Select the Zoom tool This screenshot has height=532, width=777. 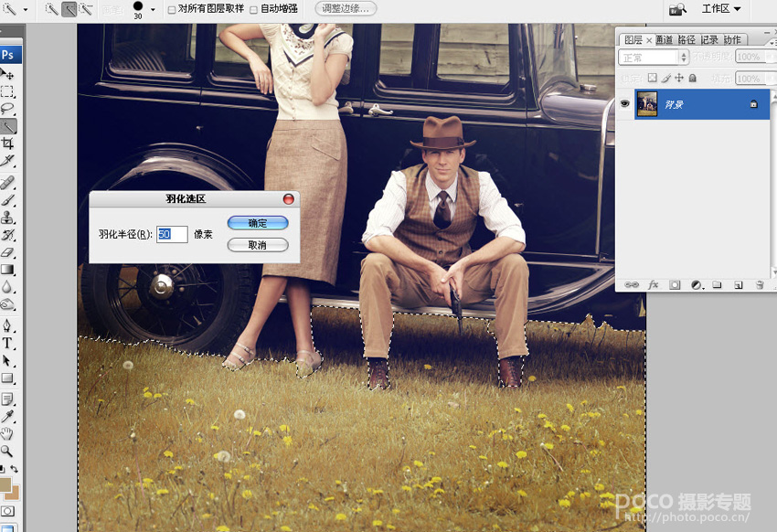[x=7, y=451]
